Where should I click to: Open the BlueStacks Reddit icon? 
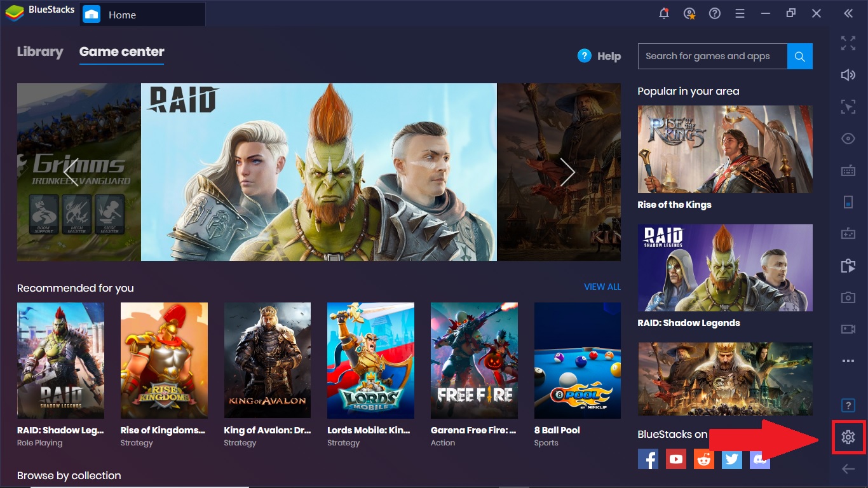click(704, 459)
